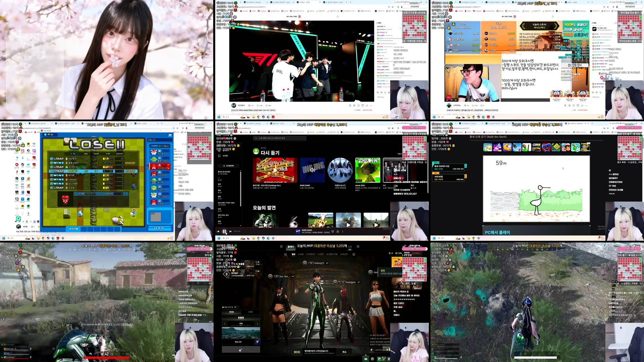Open green profile avatar beside 다시 듣기
Screen dimensions: 644x362
pyautogui.click(x=256, y=152)
